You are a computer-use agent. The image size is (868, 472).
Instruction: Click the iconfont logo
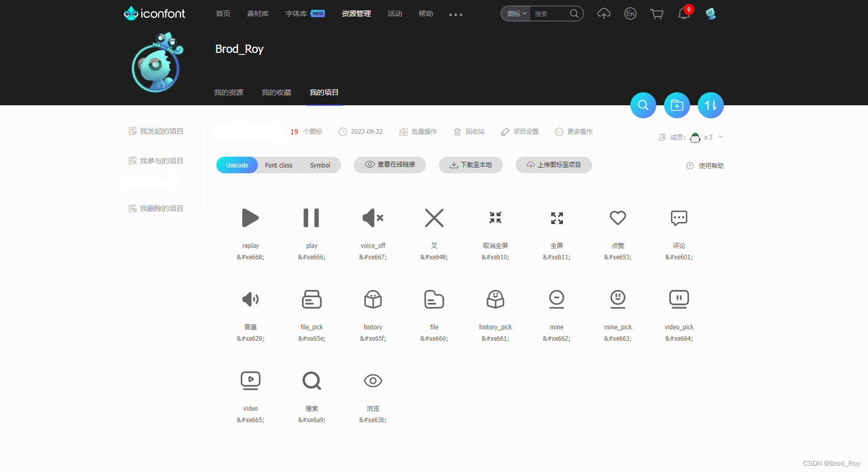(155, 13)
